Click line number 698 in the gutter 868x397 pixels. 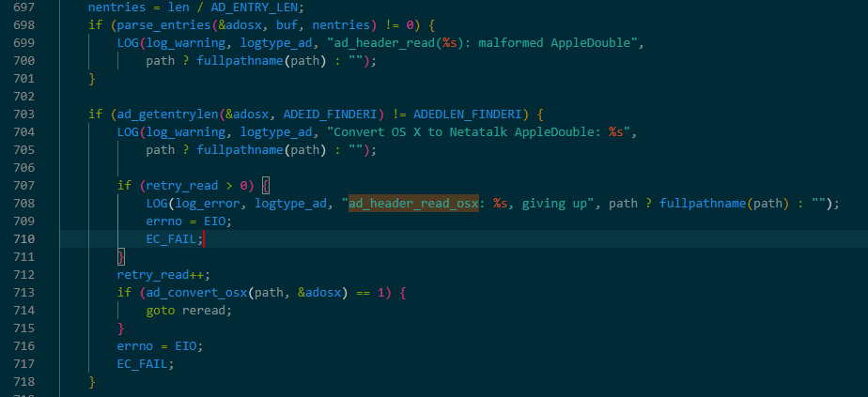coord(23,25)
